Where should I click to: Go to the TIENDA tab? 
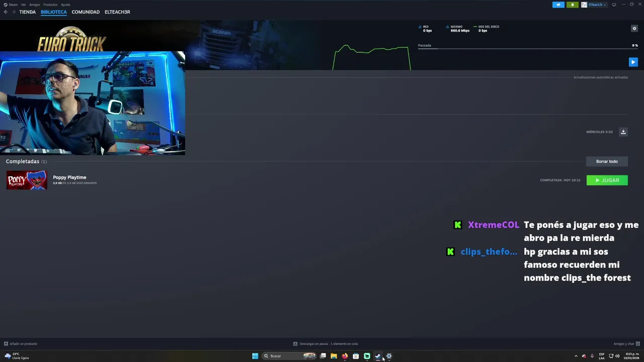pyautogui.click(x=27, y=12)
